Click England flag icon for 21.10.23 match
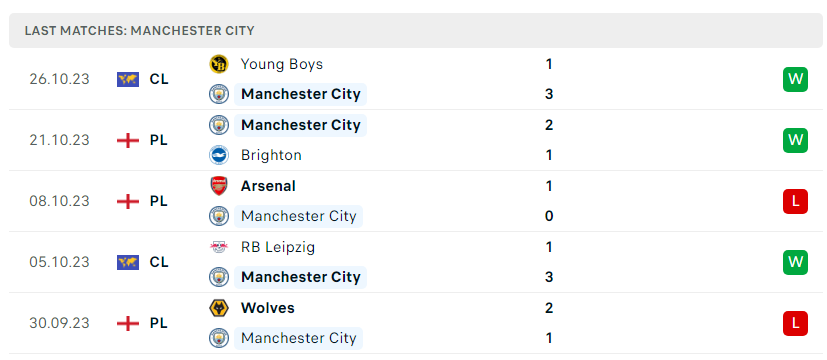The width and height of the screenshot is (827, 360). 128,141
